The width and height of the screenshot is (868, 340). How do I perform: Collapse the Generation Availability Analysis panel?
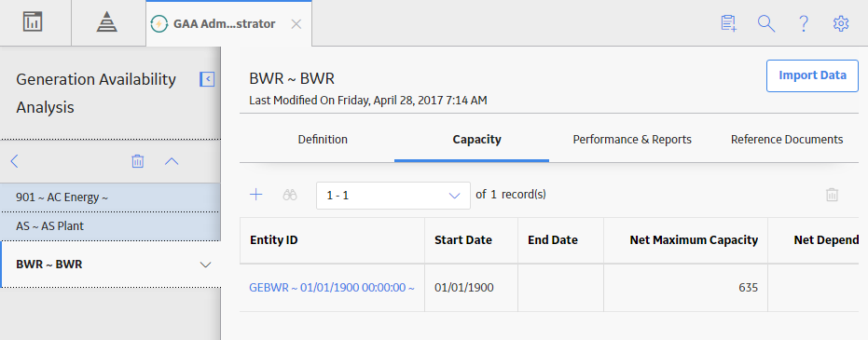click(x=207, y=79)
